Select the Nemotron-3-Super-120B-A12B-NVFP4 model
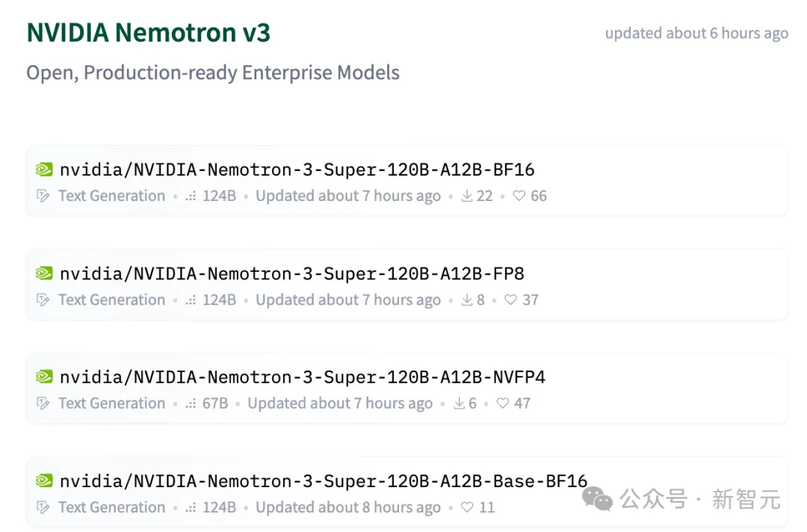 tap(302, 377)
